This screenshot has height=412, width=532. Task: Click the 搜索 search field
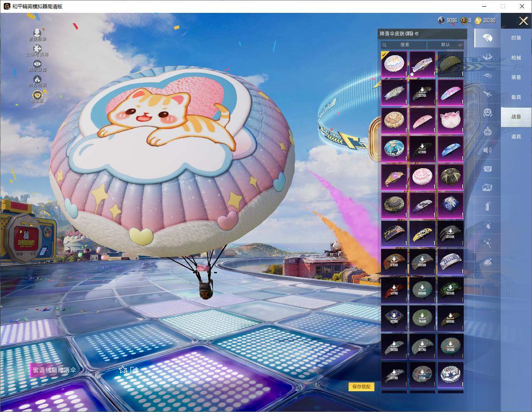tap(404, 45)
